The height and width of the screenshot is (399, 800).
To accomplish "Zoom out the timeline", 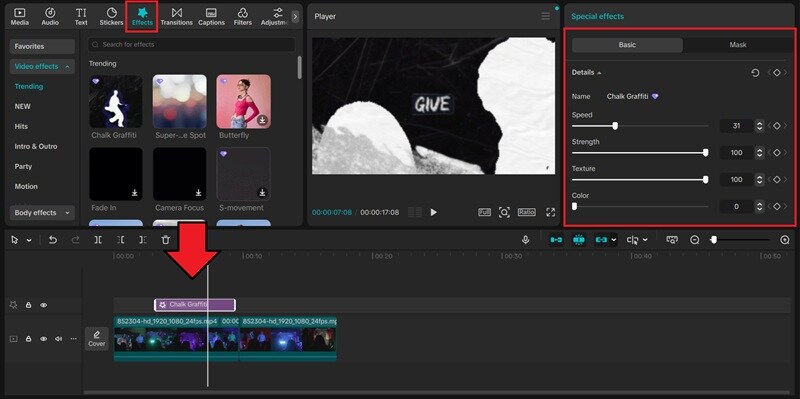I will [x=694, y=240].
